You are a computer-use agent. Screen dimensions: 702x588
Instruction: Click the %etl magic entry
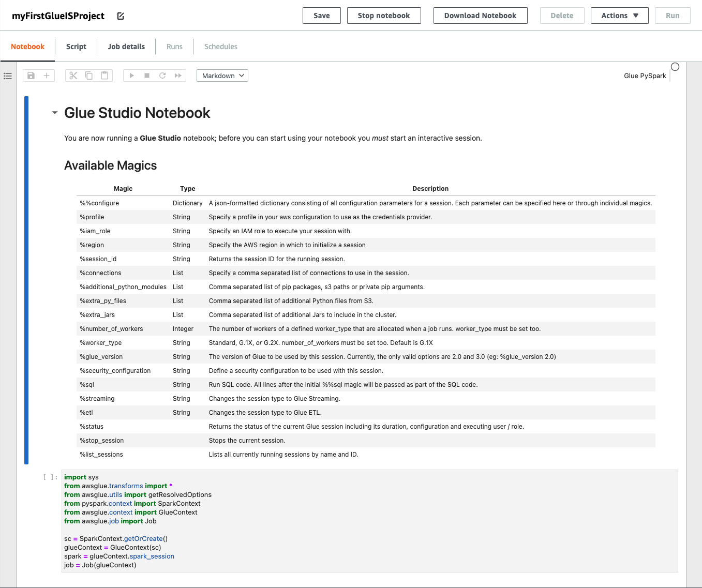86,413
